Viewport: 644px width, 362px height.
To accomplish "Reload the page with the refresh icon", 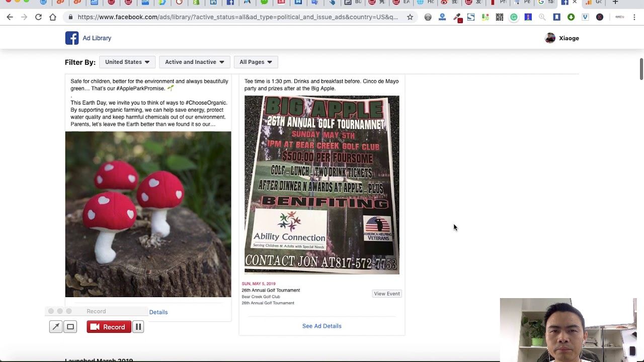I will (38, 17).
